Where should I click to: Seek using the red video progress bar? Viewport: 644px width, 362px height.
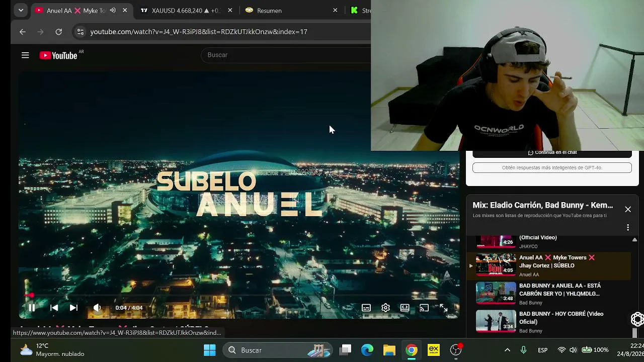pyautogui.click(x=239, y=295)
